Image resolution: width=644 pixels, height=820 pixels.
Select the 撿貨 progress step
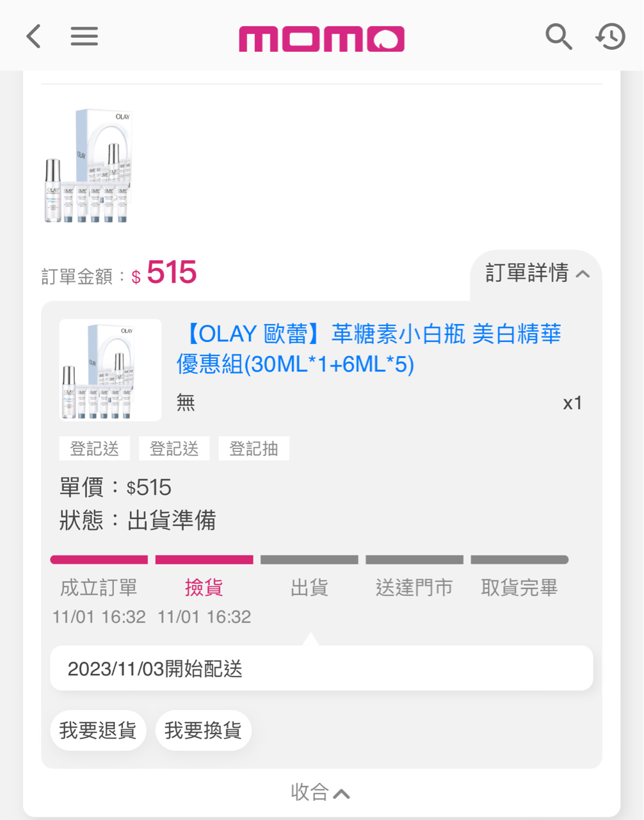pos(204,587)
